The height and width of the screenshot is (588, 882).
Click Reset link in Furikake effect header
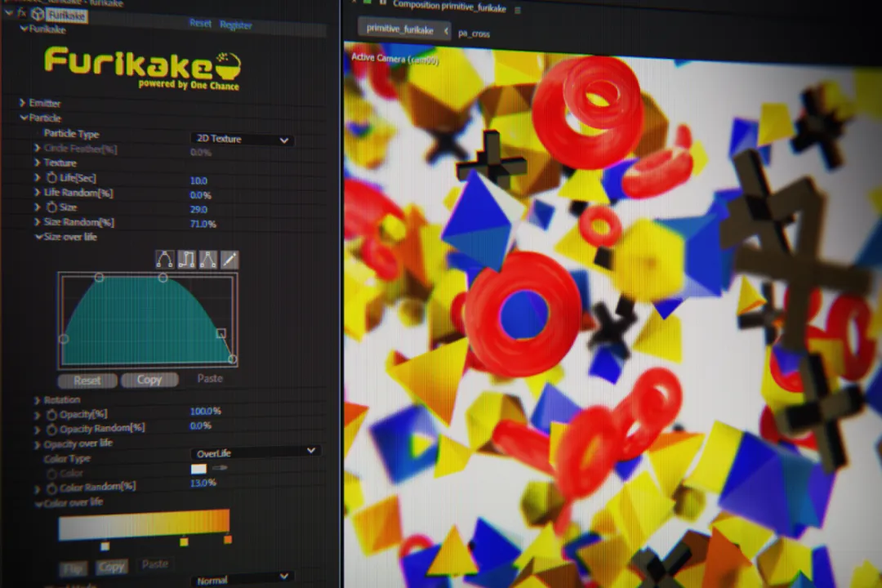(200, 23)
